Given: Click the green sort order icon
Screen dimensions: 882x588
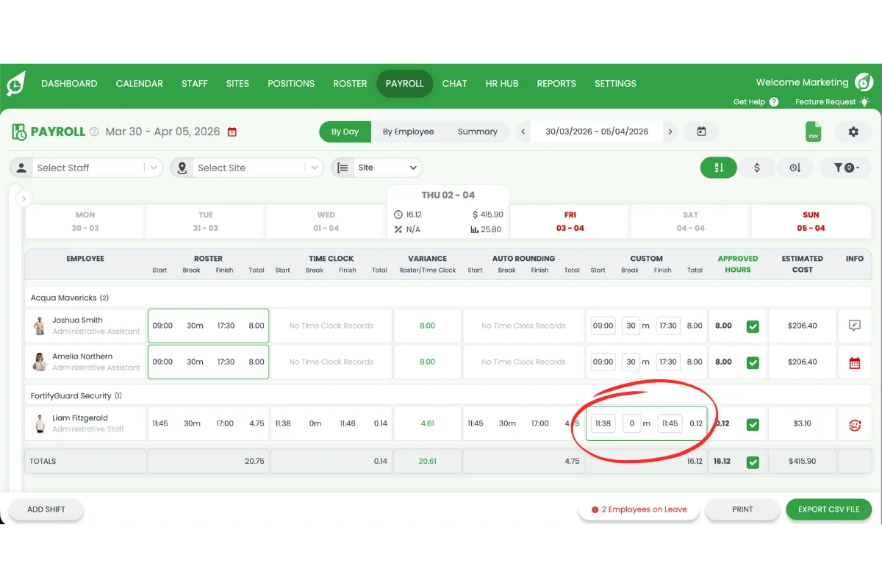Looking at the screenshot, I should (x=719, y=168).
